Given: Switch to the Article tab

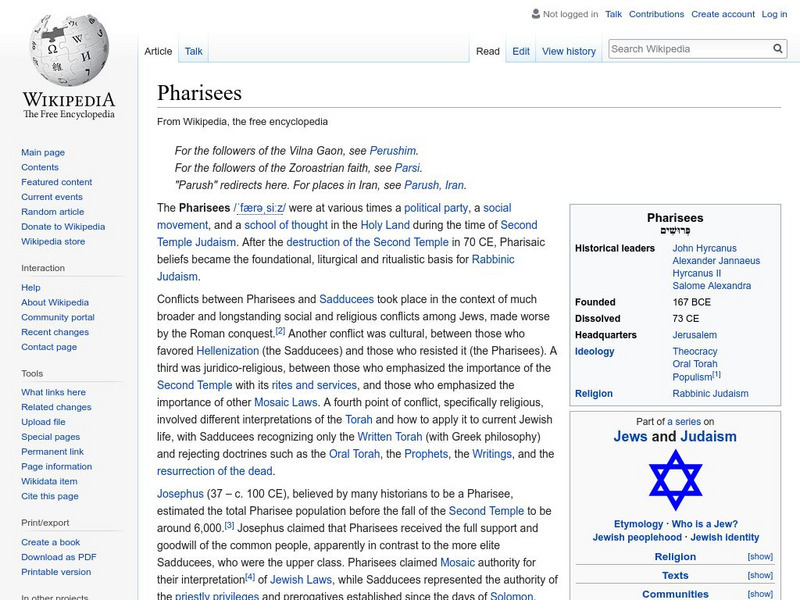Looking at the screenshot, I should click(x=158, y=51).
